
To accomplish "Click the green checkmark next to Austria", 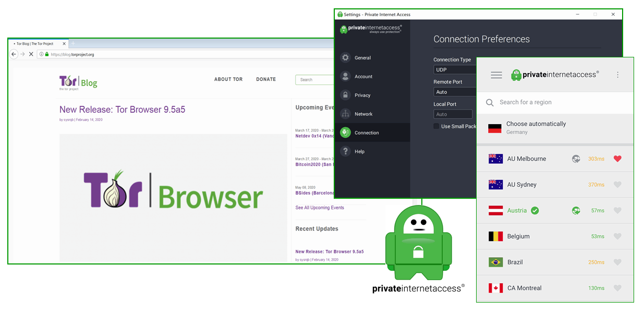I will pyautogui.click(x=534, y=211).
